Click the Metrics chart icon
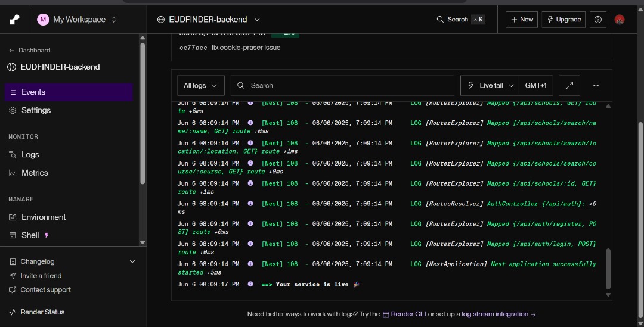 coord(13,173)
